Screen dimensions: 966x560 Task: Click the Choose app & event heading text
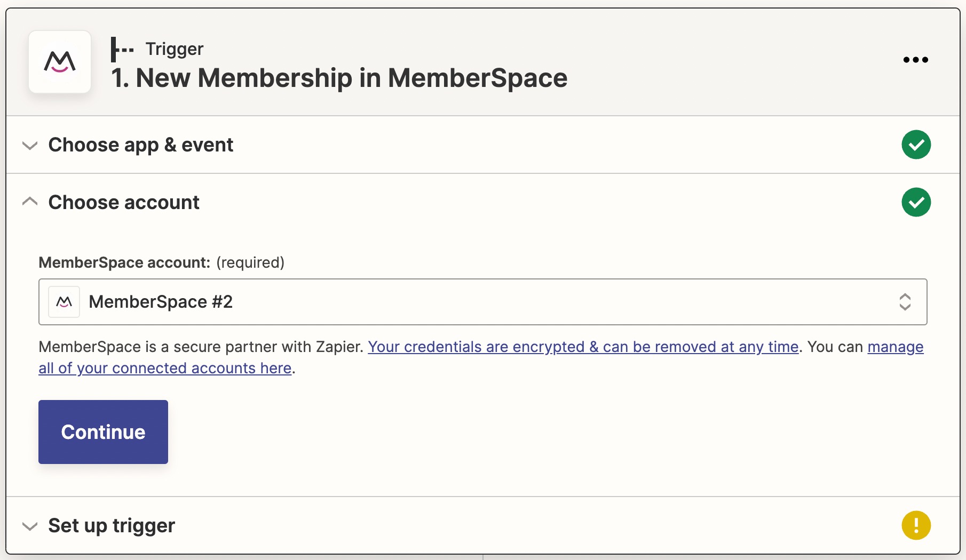[x=140, y=145]
